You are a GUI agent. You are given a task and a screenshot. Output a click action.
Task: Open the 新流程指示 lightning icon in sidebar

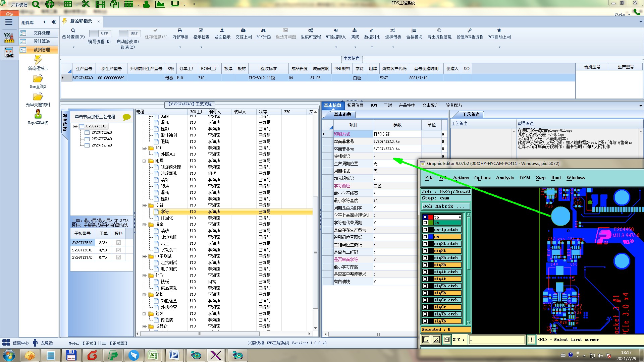[38, 60]
